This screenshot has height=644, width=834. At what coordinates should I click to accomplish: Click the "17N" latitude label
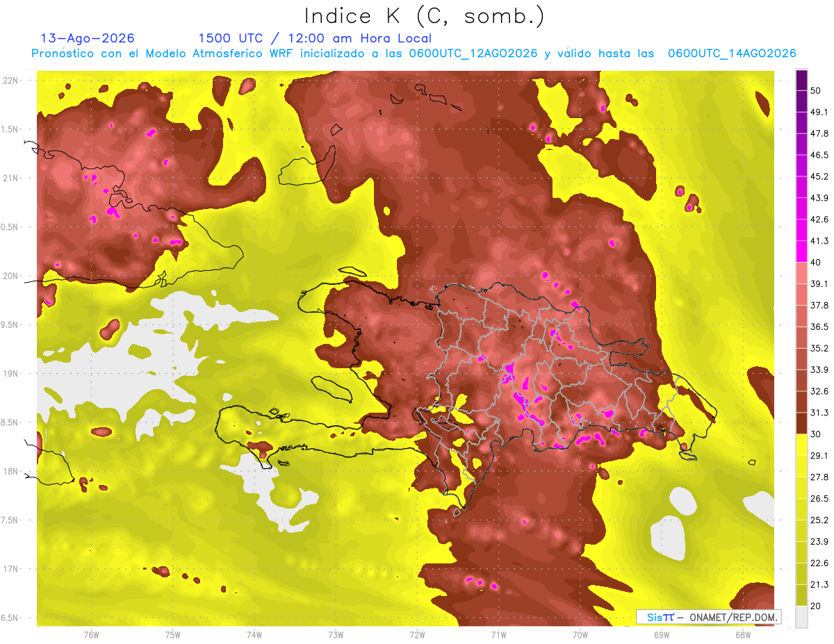tap(10, 569)
